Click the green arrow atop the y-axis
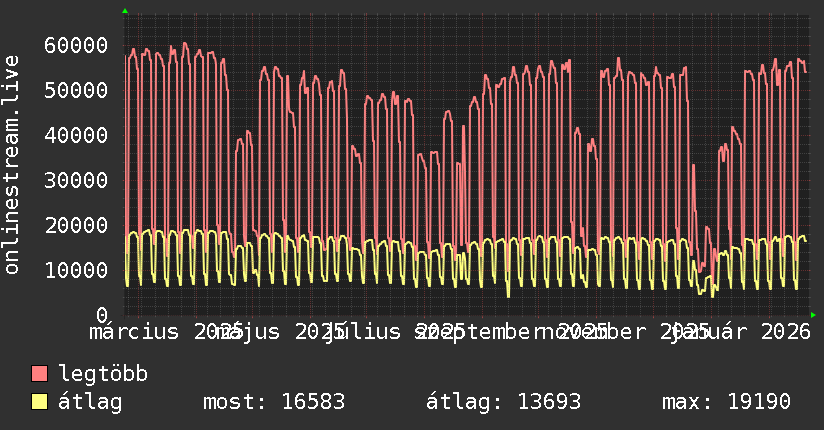 [x=125, y=11]
